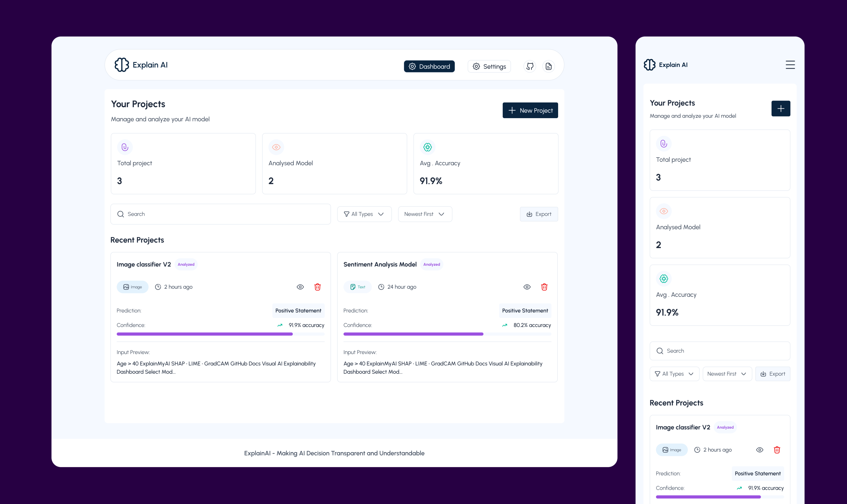
Task: Click the mobile plus new project button
Action: coord(780,109)
